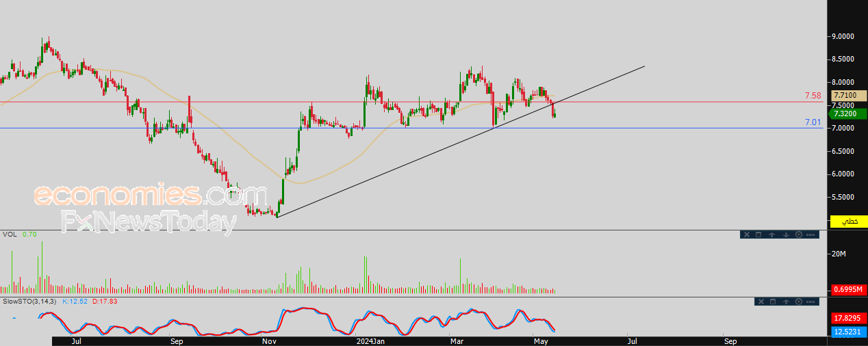This screenshot has height=346, width=868.
Task: Close the VOL indicator panel
Action: [x=747, y=235]
